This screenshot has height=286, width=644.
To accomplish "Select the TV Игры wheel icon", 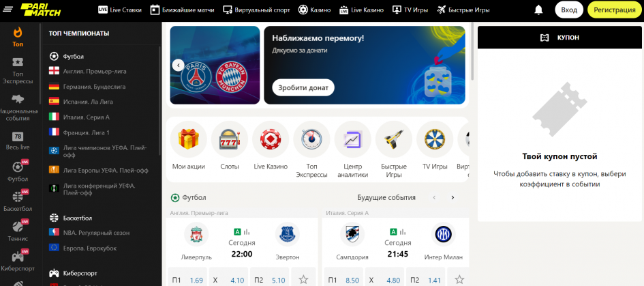I will [435, 139].
